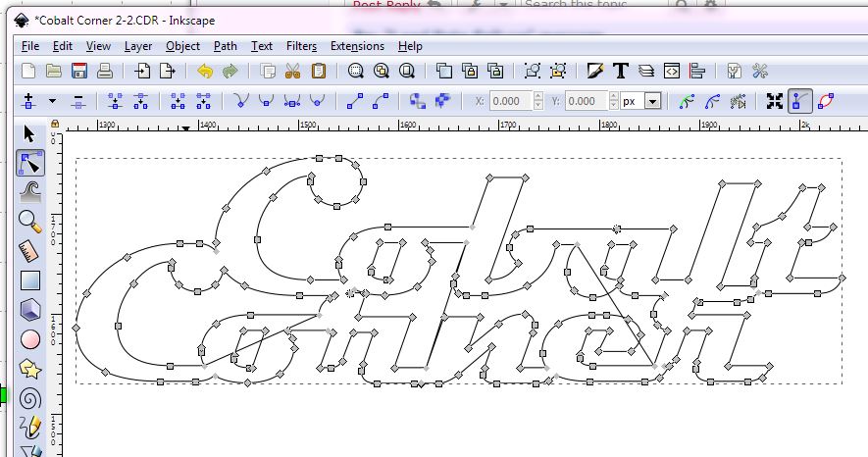Pick the Rectangle tool
This screenshot has height=457, width=868.
coord(29,279)
